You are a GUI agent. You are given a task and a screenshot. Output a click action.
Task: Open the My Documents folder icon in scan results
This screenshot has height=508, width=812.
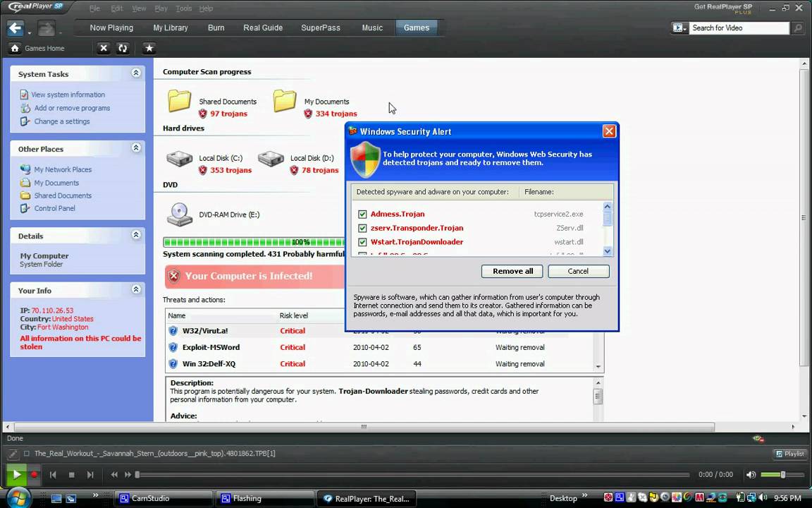pos(285,101)
